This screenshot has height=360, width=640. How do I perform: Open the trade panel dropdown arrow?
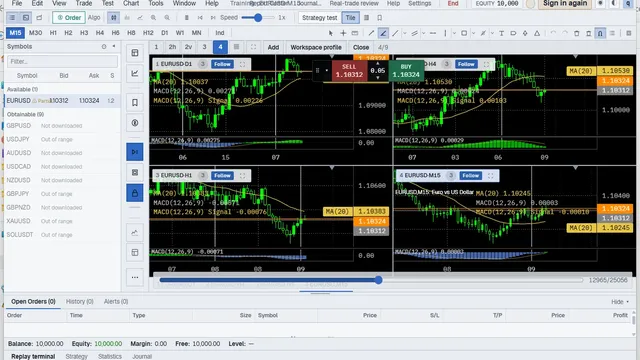tap(327, 70)
